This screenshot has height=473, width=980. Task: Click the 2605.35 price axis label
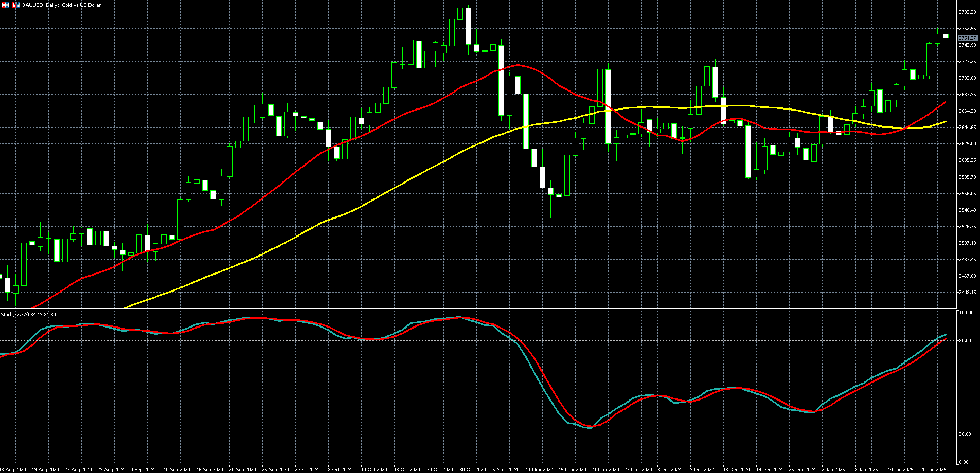pos(968,160)
